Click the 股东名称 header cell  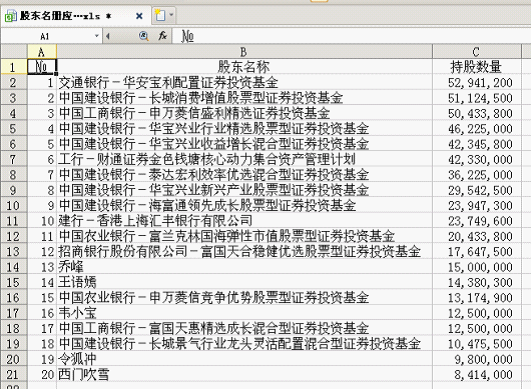244,67
